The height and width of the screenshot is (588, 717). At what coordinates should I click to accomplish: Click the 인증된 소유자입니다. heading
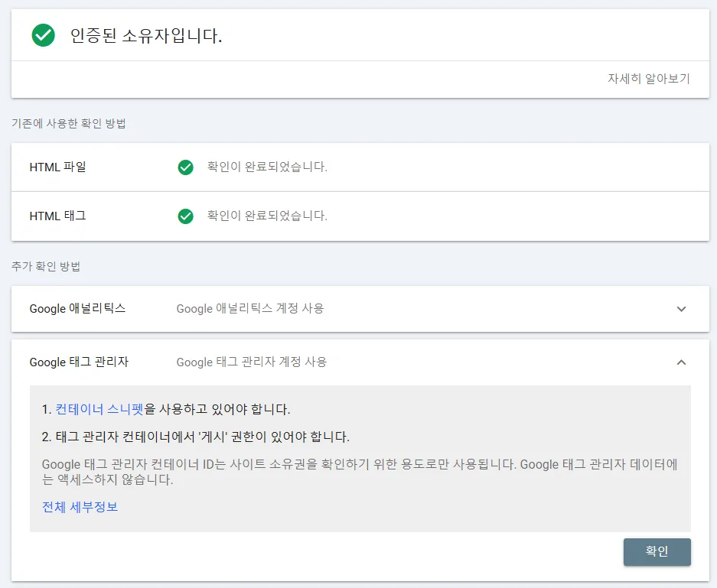tap(146, 36)
